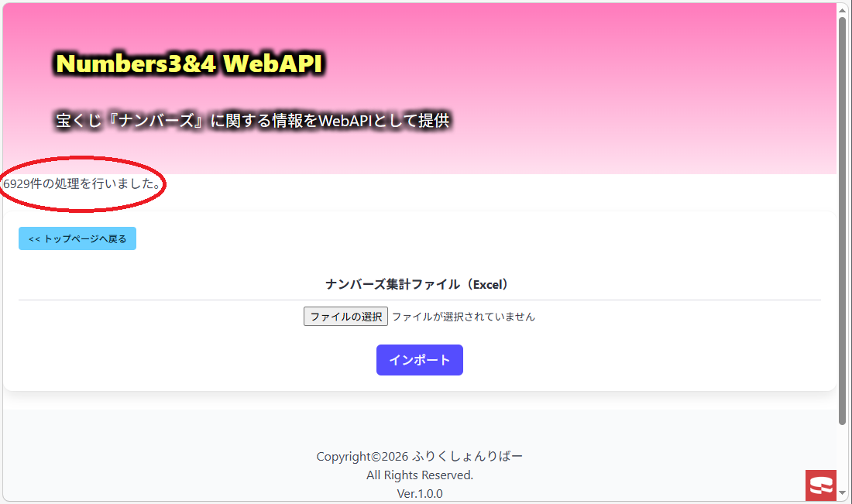
Task: Click the 6929件の処理を行いました message
Action: pyautogui.click(x=83, y=183)
